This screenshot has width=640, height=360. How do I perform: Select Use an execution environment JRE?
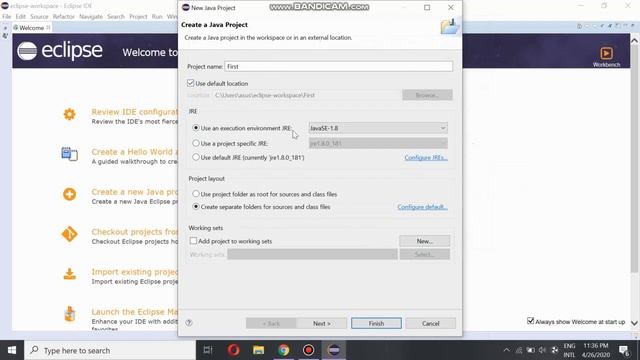pyautogui.click(x=196, y=128)
